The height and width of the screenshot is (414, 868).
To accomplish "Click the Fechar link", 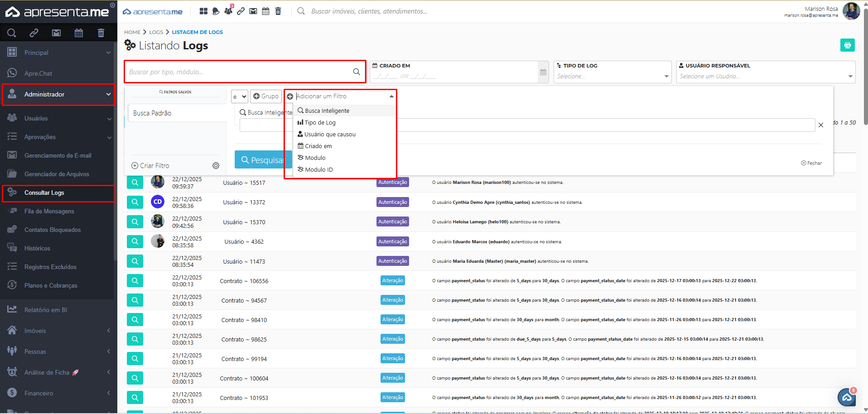I will click(811, 163).
